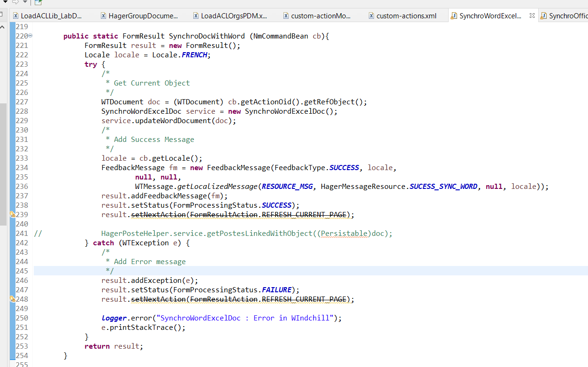This screenshot has height=367, width=588.
Task: Click the forward navigation arrow in top toolbar
Action: tap(15, 2)
